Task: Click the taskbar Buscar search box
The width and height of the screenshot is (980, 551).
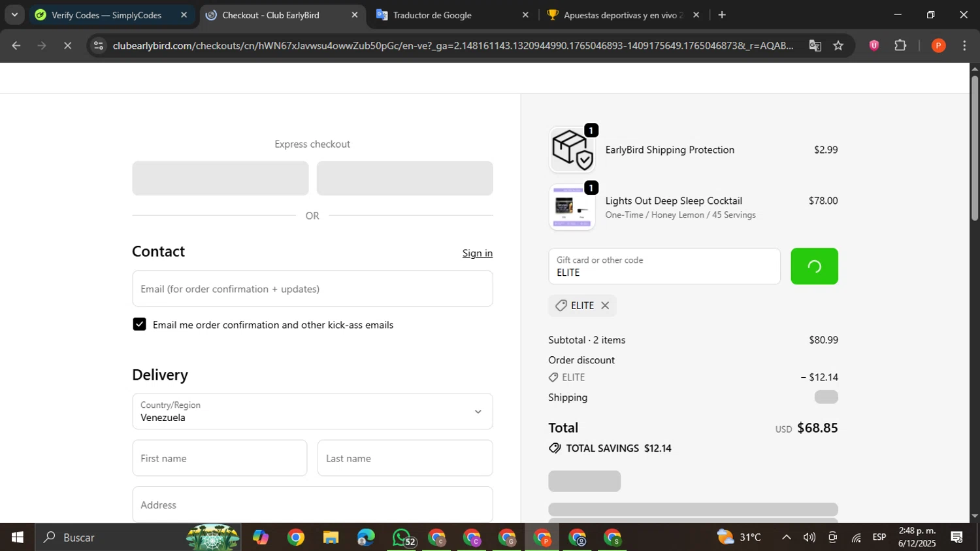Action: (x=137, y=537)
